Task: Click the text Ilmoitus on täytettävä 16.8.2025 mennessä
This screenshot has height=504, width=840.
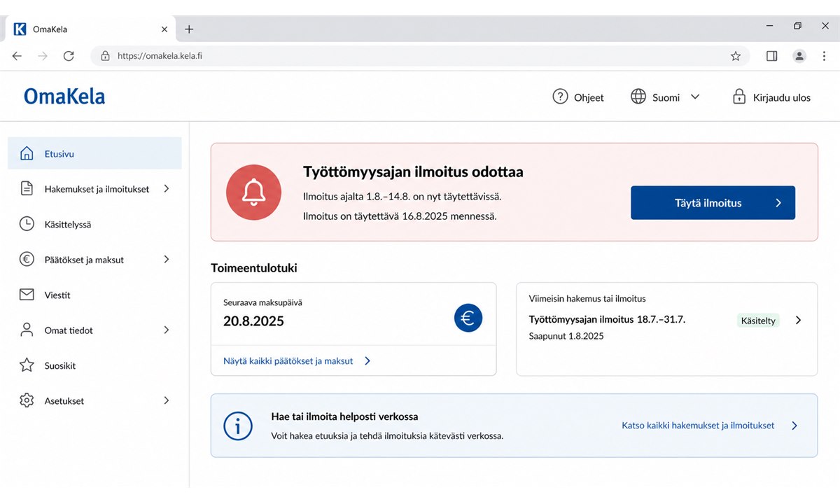Action: pos(400,216)
